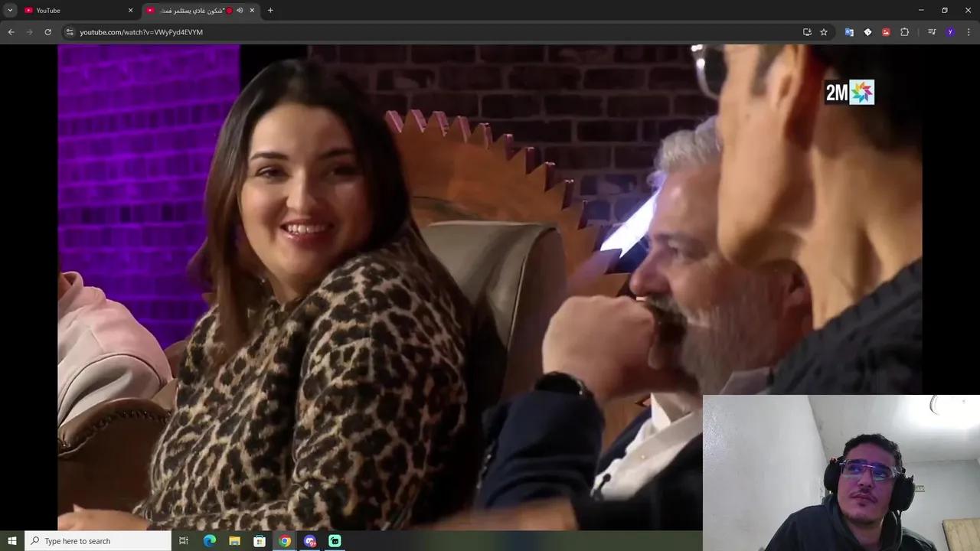Launch the red Adobe-style extension icon
Viewport: 980px width, 551px height.
point(887,32)
